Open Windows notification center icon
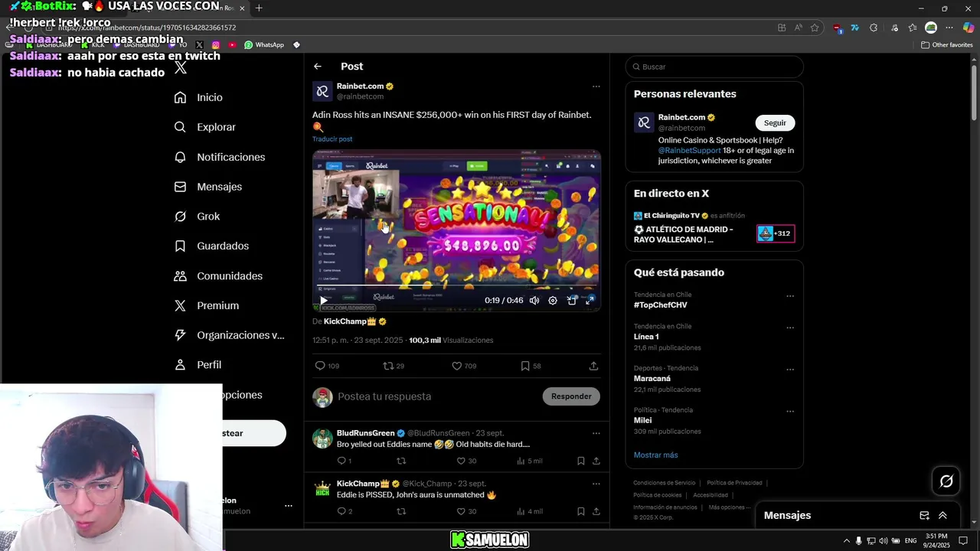Image resolution: width=980 pixels, height=551 pixels. tap(963, 541)
